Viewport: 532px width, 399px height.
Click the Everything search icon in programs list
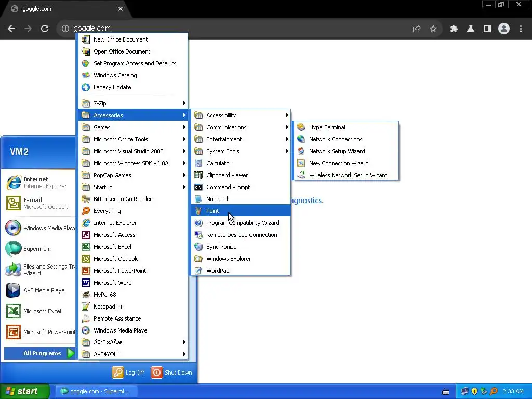point(86,211)
